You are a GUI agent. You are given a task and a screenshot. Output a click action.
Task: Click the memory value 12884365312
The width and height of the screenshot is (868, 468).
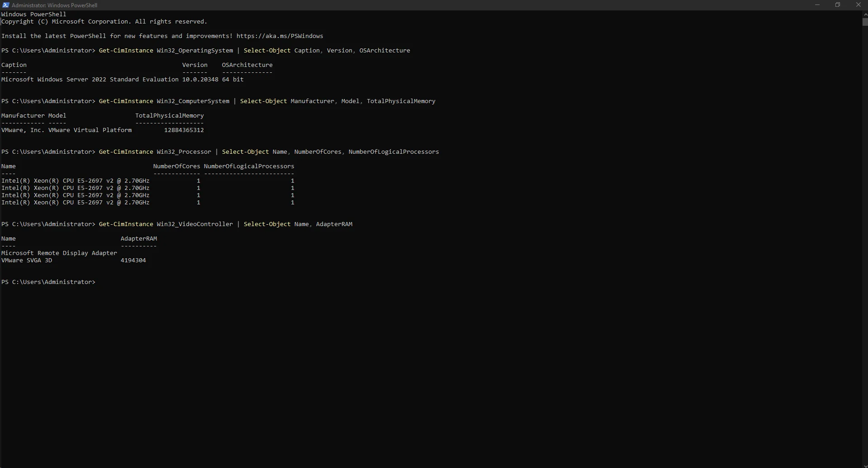184,130
